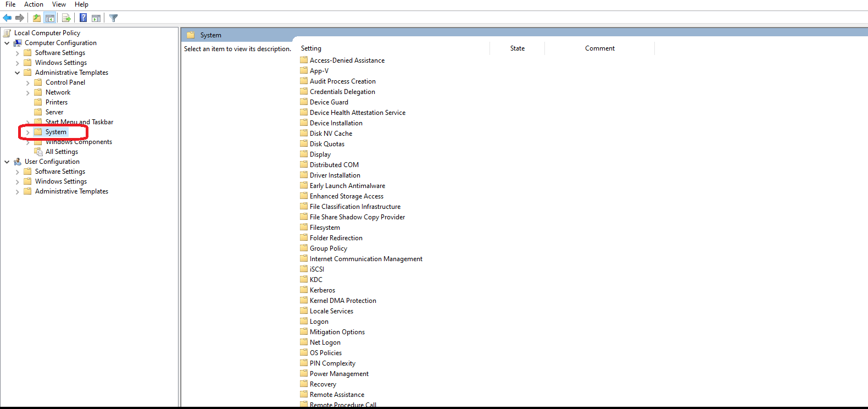Select the Device Guard folder in list
This screenshot has height=409, width=868.
coord(329,102)
